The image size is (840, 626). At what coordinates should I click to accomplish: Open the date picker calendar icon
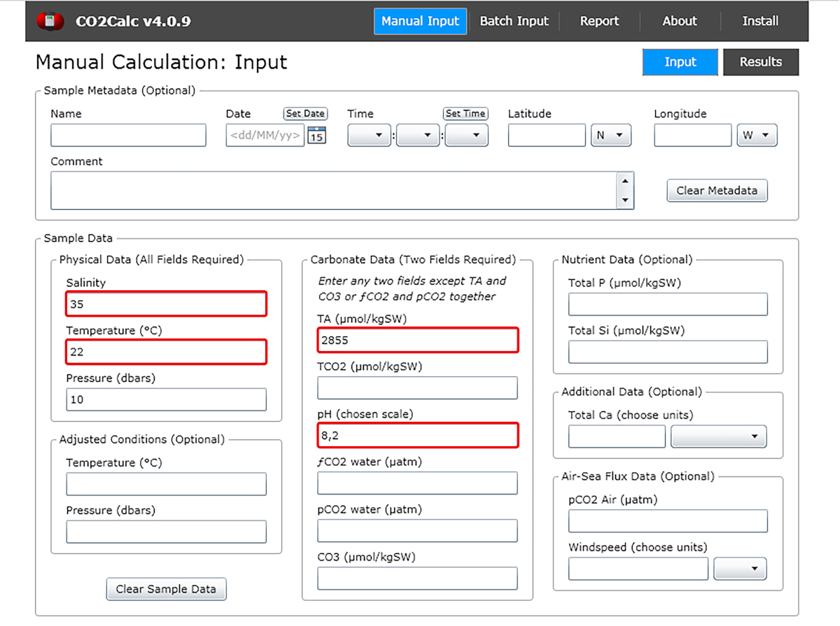(316, 136)
